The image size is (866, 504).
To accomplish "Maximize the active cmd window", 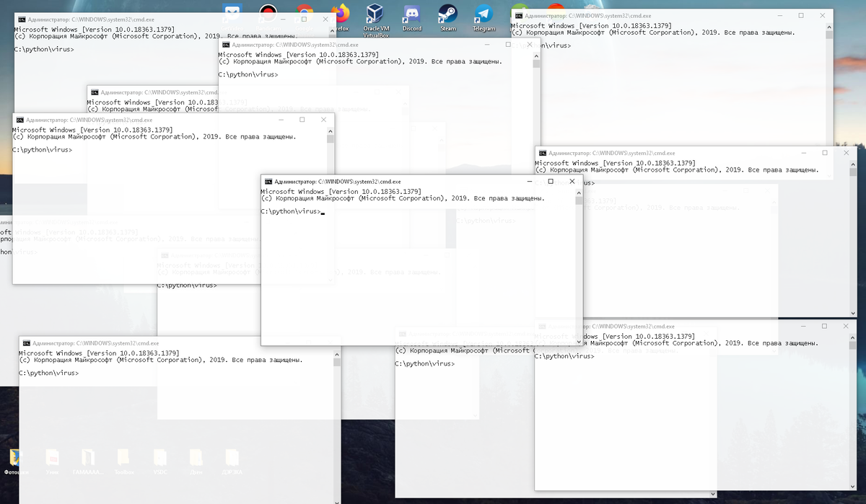I will click(x=550, y=182).
